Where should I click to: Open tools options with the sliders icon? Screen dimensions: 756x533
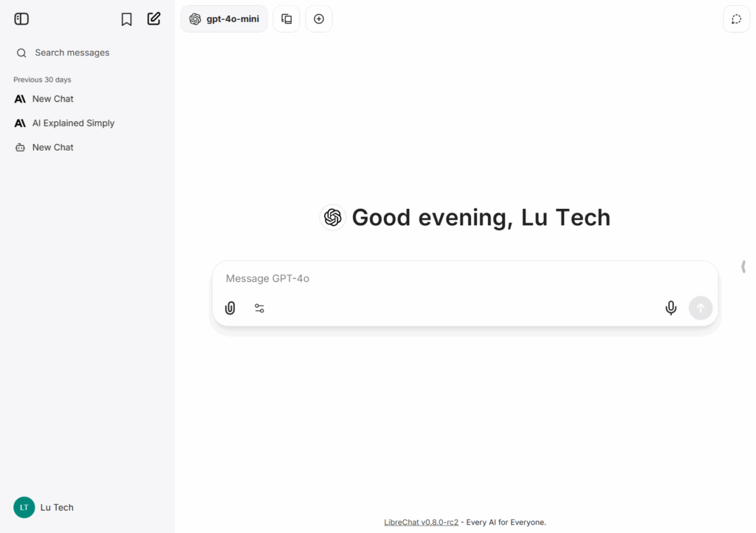(259, 308)
